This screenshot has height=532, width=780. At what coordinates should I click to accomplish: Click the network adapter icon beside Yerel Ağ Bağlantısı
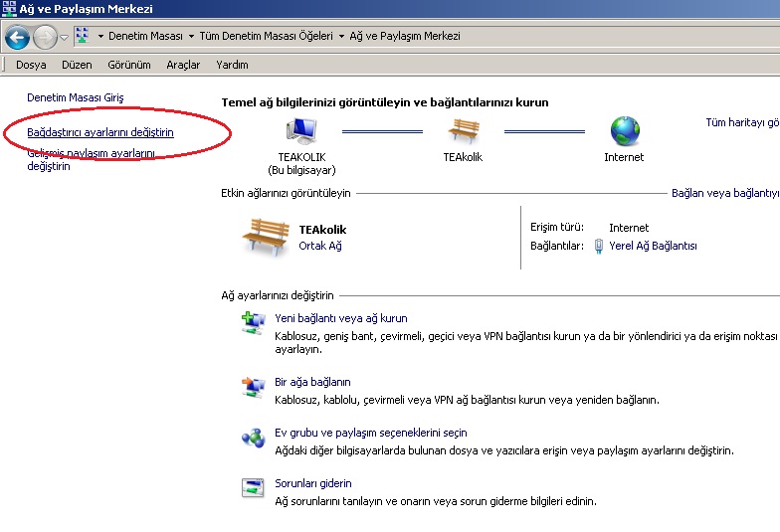[x=599, y=247]
